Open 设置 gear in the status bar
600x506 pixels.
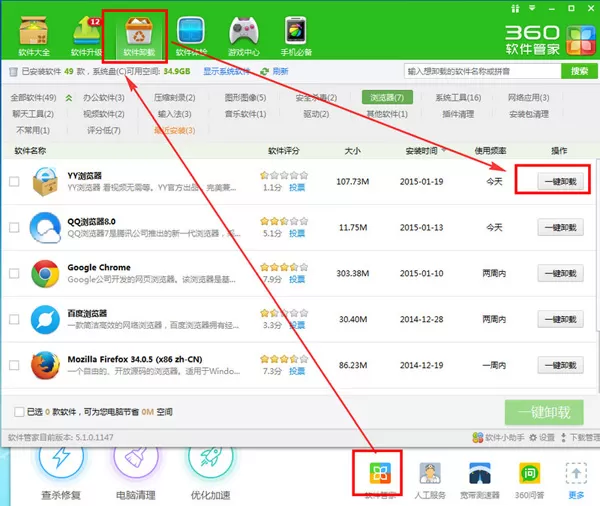(x=541, y=437)
